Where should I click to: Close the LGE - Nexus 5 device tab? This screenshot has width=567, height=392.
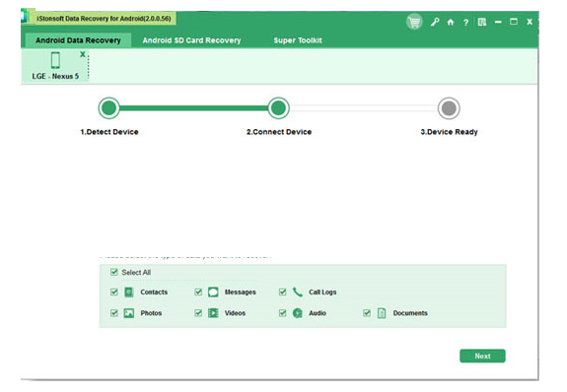coord(83,54)
